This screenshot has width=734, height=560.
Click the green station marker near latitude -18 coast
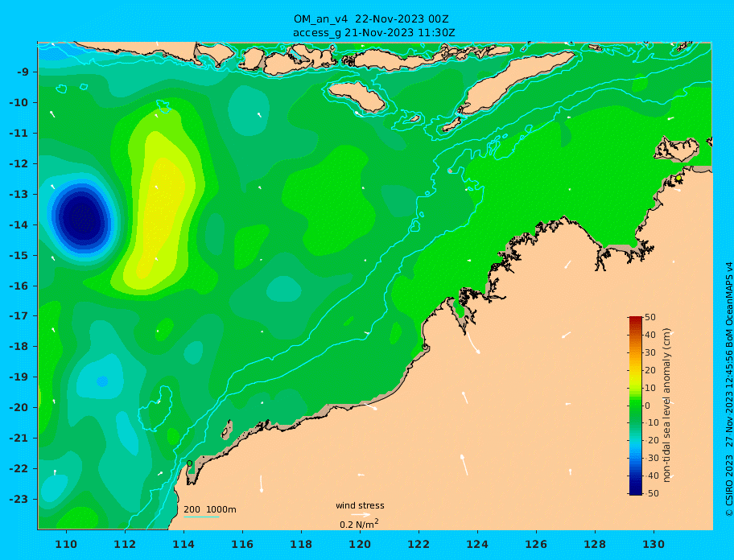[x=425, y=347]
